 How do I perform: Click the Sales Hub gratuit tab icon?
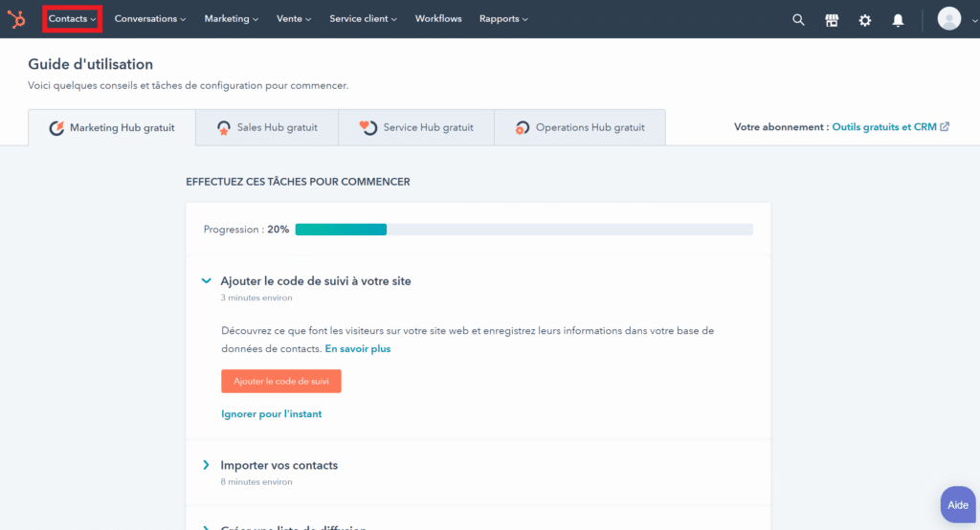point(223,128)
